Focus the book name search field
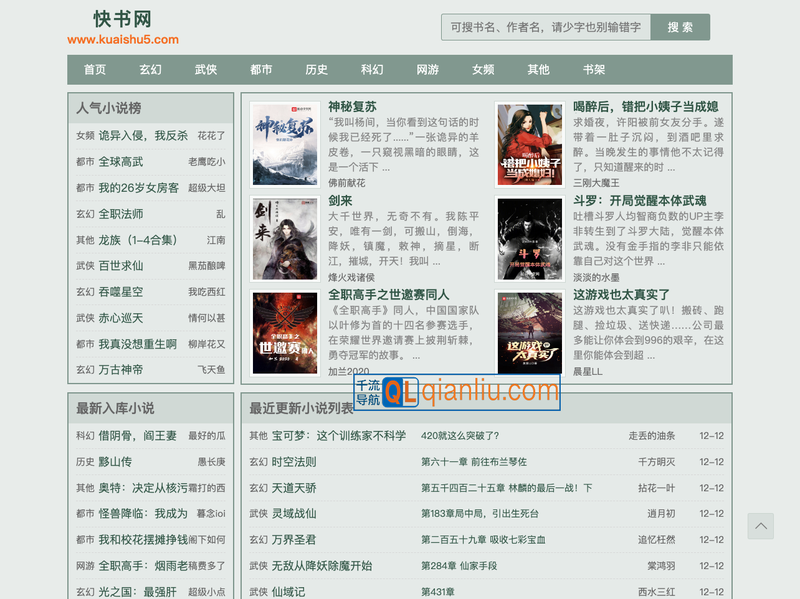The image size is (800, 599). [545, 27]
